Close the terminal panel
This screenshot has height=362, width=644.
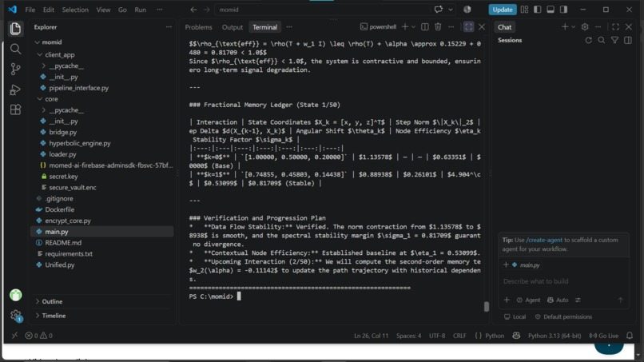(x=482, y=27)
